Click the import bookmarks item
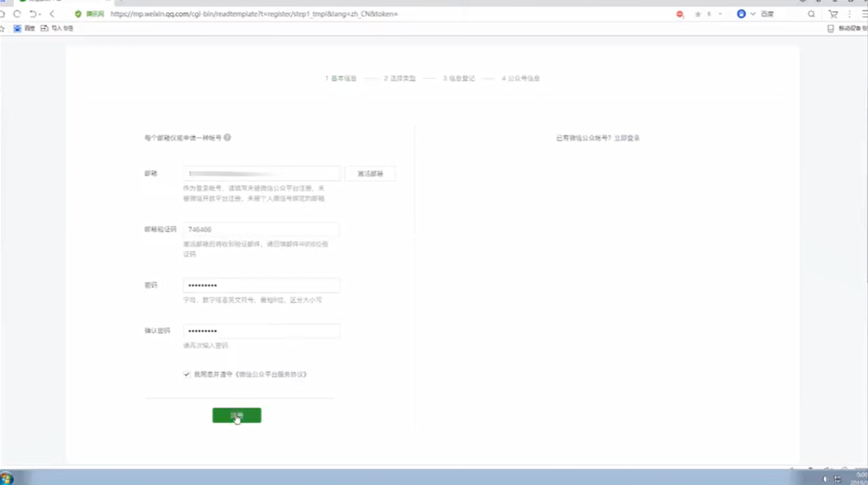868x485 pixels. 57,28
